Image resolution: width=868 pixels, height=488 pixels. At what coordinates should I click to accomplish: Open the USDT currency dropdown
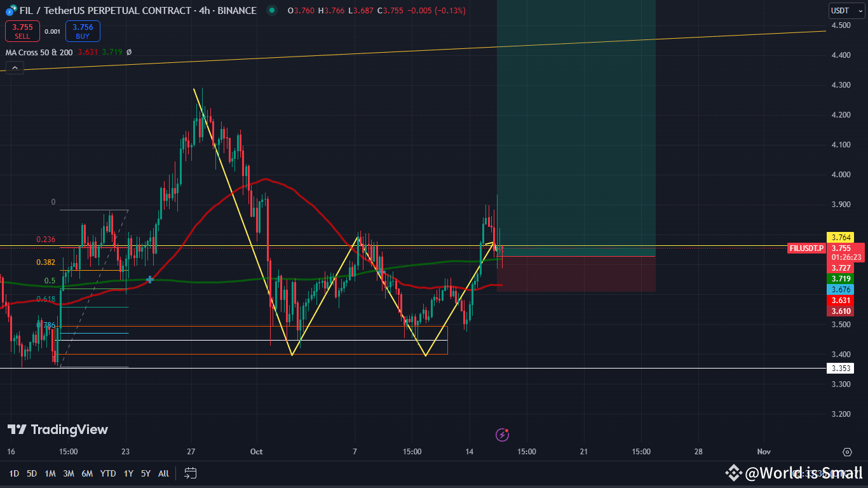(846, 10)
